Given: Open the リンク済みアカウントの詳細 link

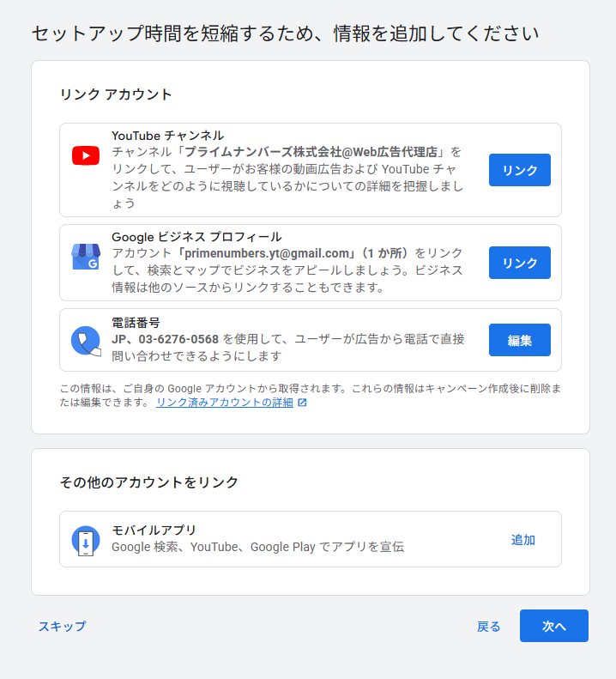Looking at the screenshot, I should pyautogui.click(x=224, y=403).
